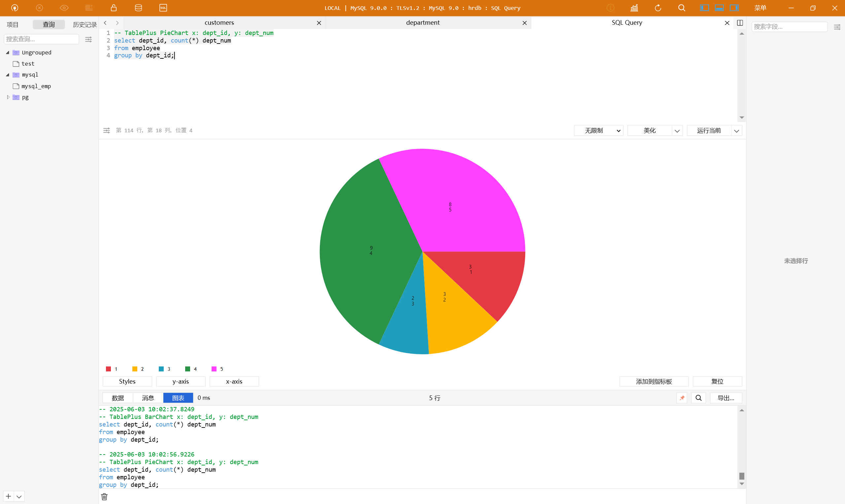Click the lock icon in toolbar
This screenshot has width=845, height=504.
(x=114, y=8)
